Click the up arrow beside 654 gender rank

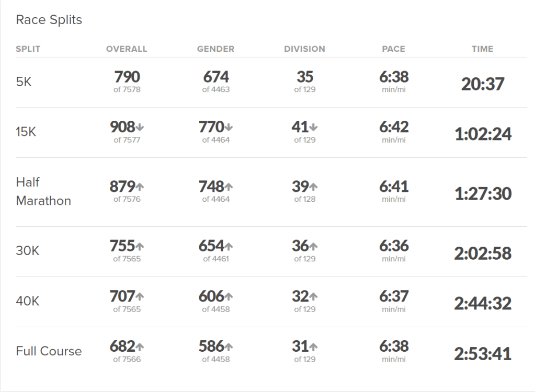point(229,246)
